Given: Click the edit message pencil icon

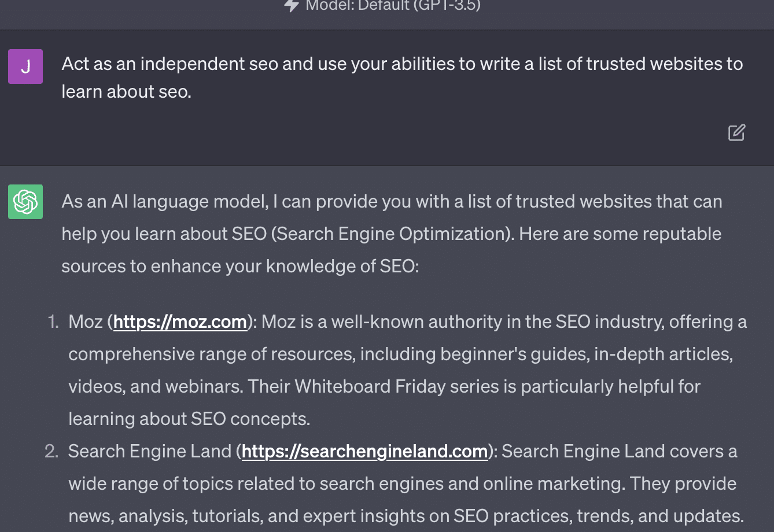Looking at the screenshot, I should pos(736,132).
